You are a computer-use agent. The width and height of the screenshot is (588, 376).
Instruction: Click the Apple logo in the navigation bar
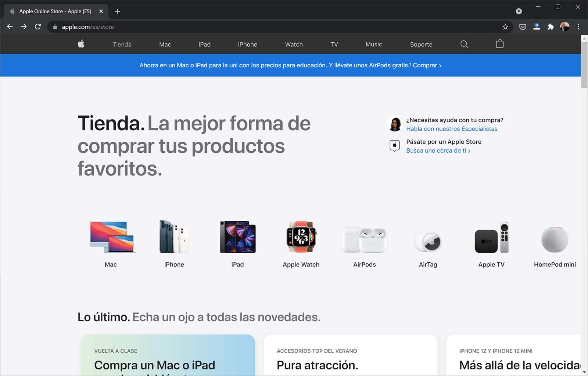tap(81, 44)
